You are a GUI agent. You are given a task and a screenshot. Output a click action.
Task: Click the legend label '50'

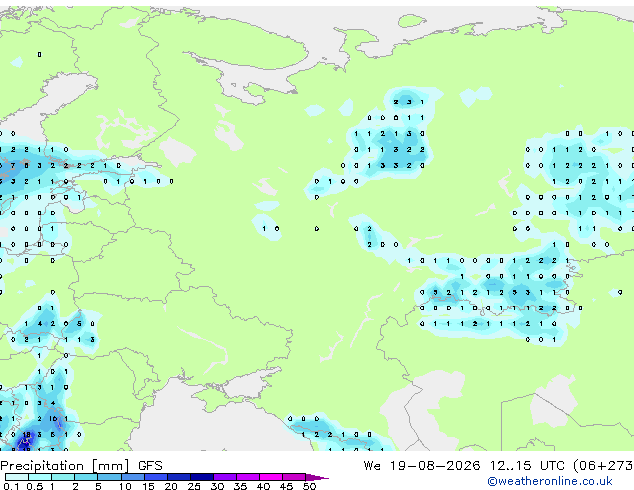point(309,486)
